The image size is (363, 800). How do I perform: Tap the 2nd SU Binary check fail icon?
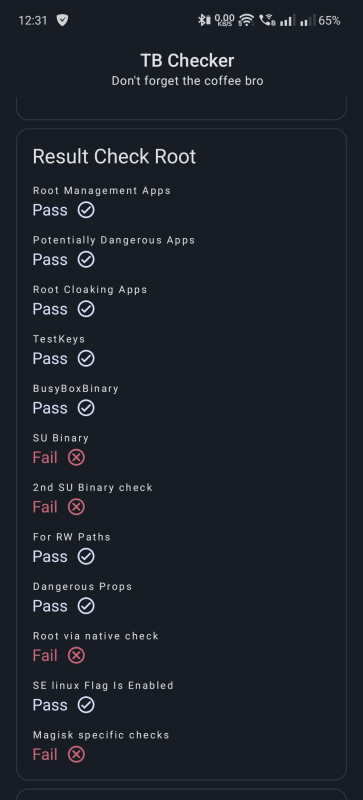pyautogui.click(x=76, y=507)
